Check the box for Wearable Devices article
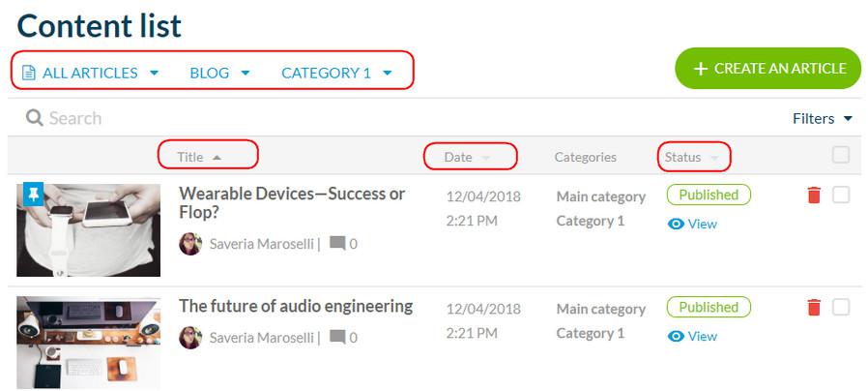The width and height of the screenshot is (868, 391). tap(840, 195)
